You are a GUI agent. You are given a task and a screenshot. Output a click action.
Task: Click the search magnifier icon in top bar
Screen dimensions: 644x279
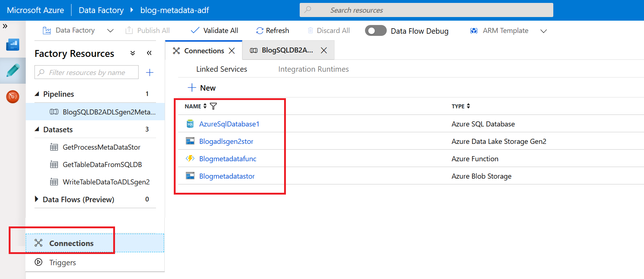coord(308,10)
